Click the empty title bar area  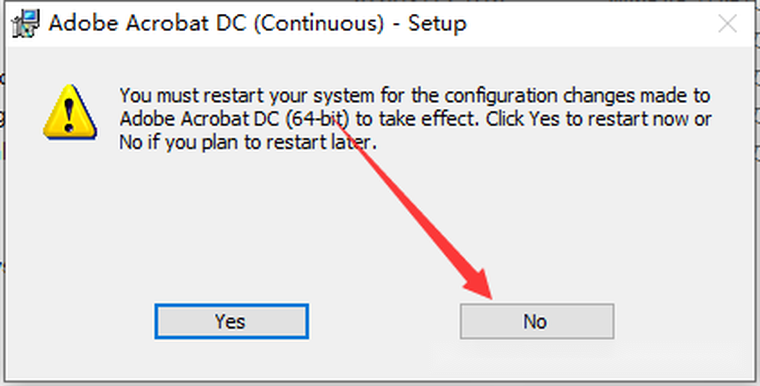tap(589, 23)
